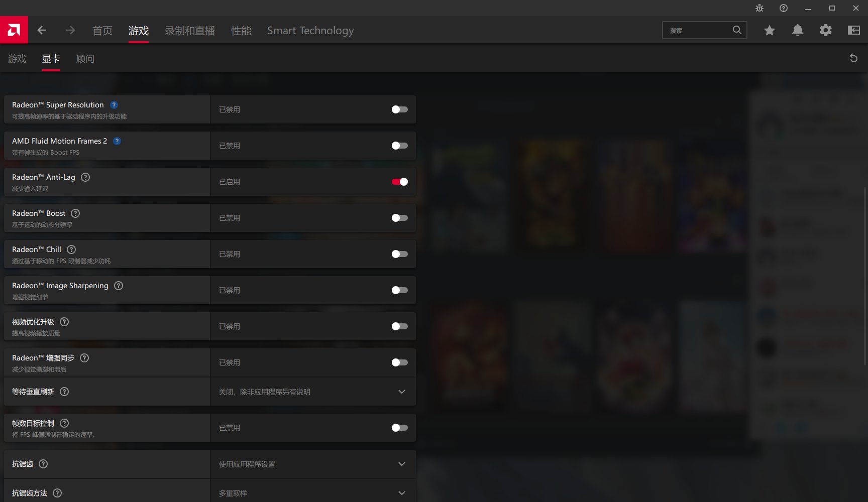This screenshot has width=868, height=502.
Task: Open help for Radeon Super Resolution
Action: 114,105
